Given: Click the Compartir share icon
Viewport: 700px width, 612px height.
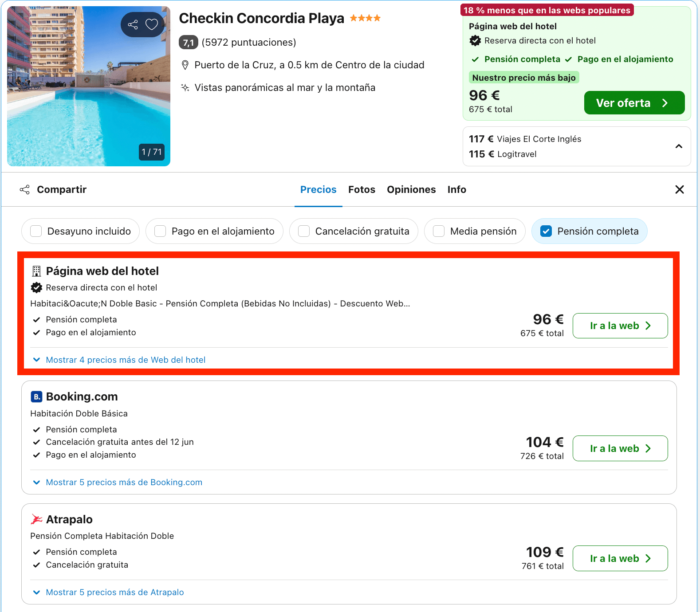Looking at the screenshot, I should 25,190.
